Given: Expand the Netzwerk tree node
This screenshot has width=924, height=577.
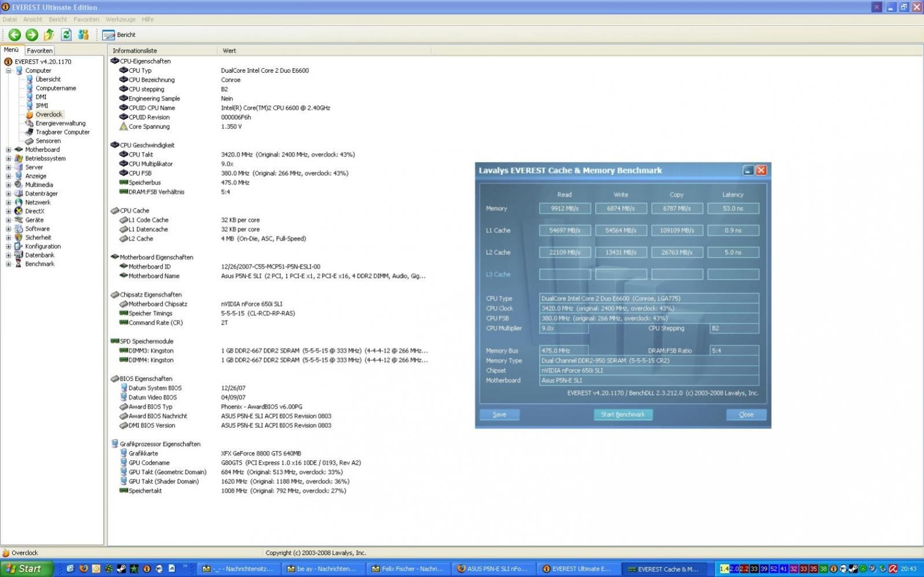Looking at the screenshot, I should click(8, 202).
